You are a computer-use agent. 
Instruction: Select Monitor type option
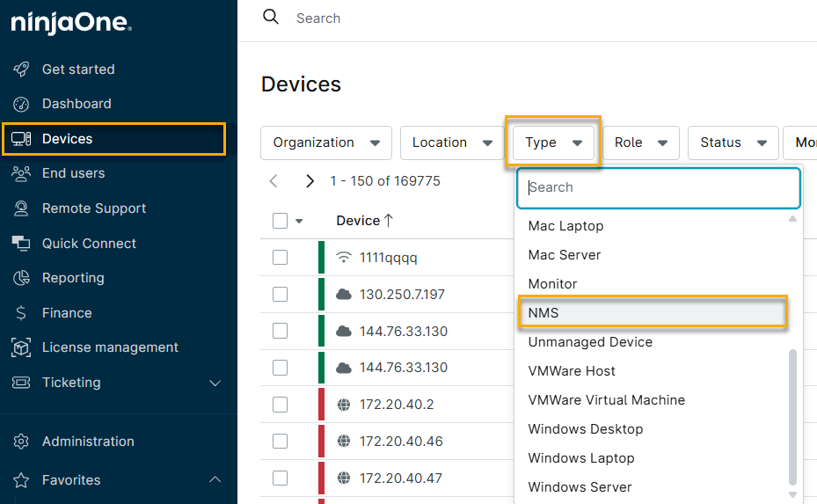click(x=652, y=284)
